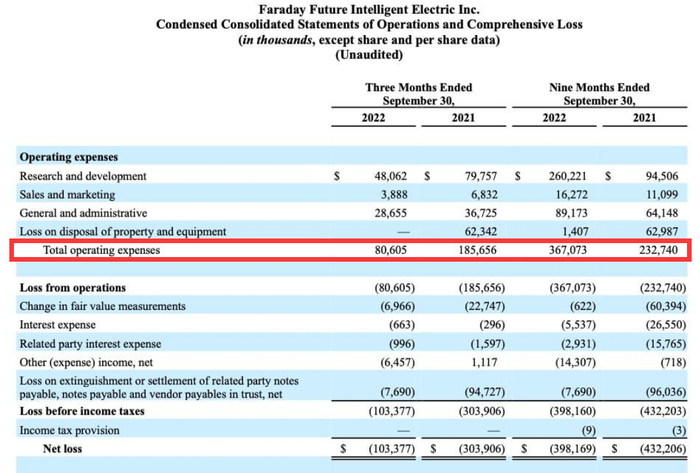
Task: Click Sales and marketing value 3,888
Action: [394, 195]
